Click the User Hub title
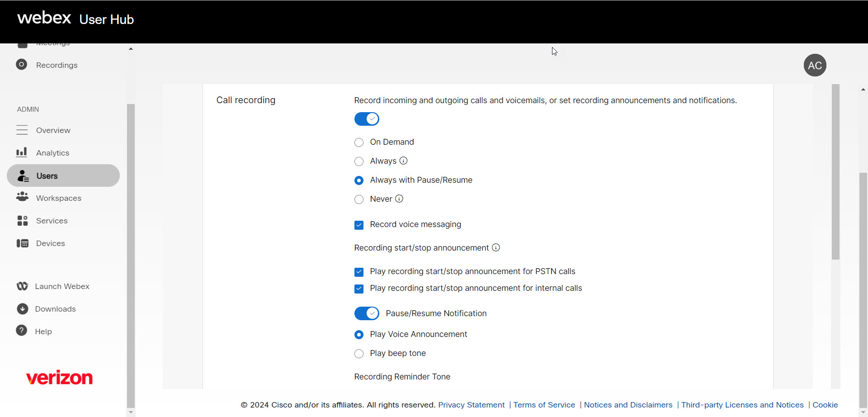This screenshot has height=417, width=868. (x=107, y=19)
